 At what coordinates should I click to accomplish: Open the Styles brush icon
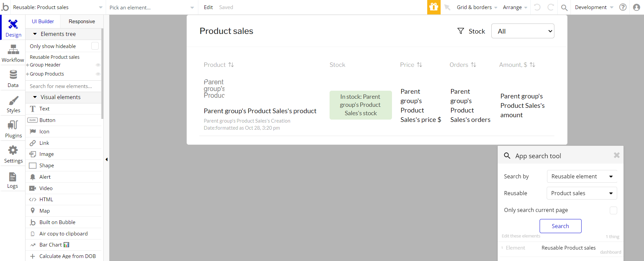[x=13, y=100]
